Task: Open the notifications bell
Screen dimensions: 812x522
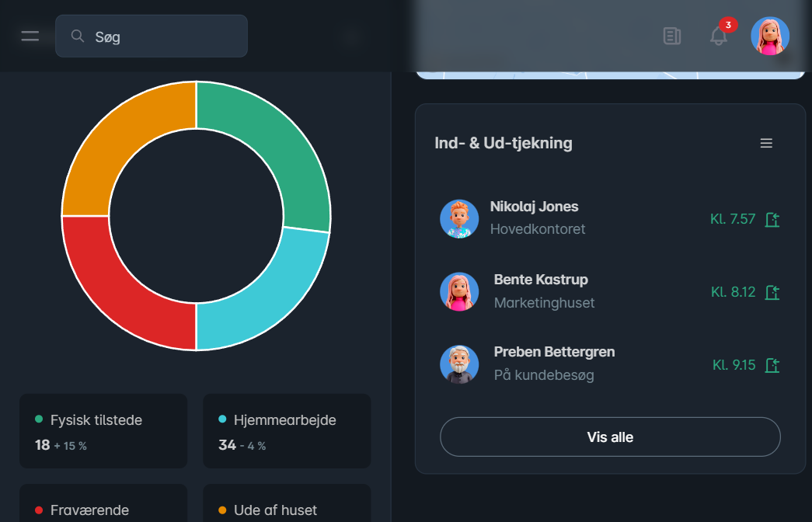Action: [719, 36]
